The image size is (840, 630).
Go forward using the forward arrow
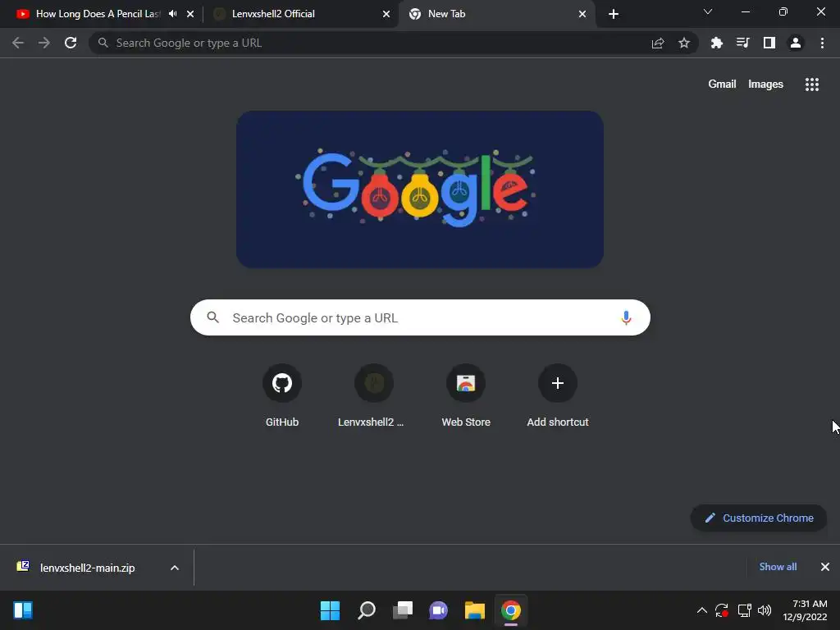click(44, 43)
